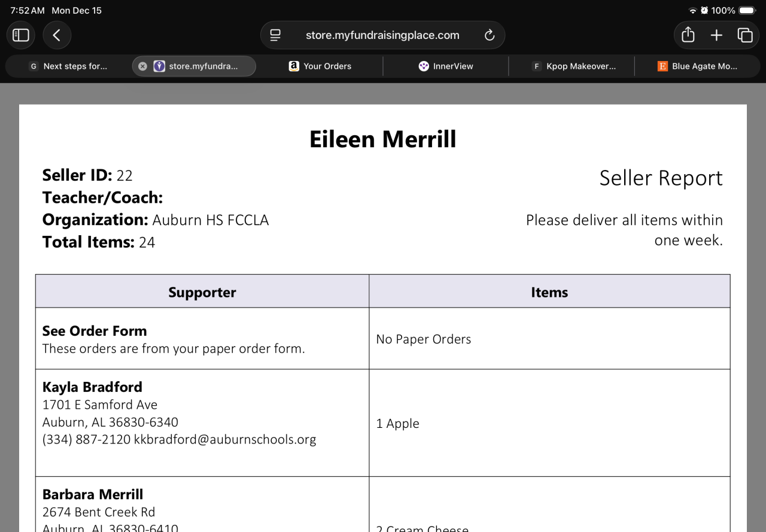Switch to the InnerView tab
This screenshot has width=766, height=532.
coord(446,66)
